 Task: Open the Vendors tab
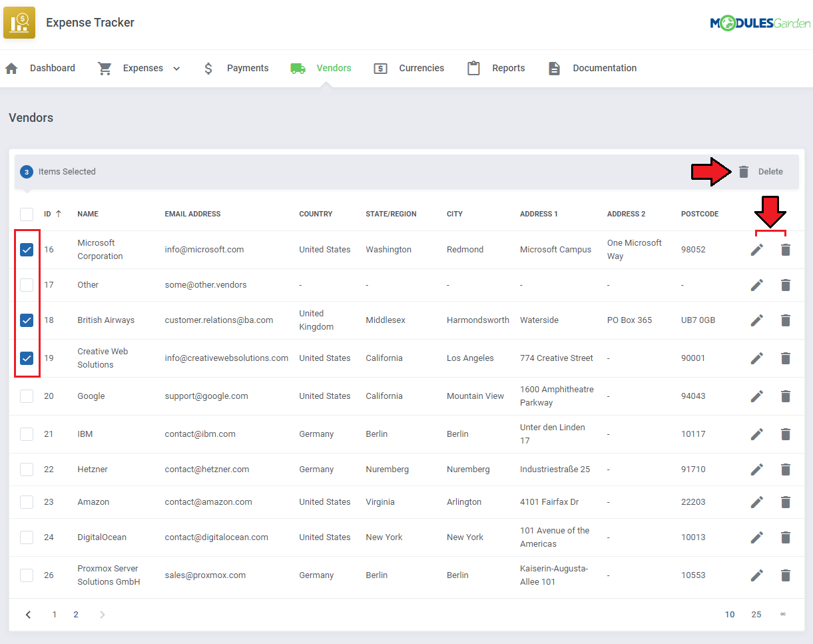pos(321,68)
